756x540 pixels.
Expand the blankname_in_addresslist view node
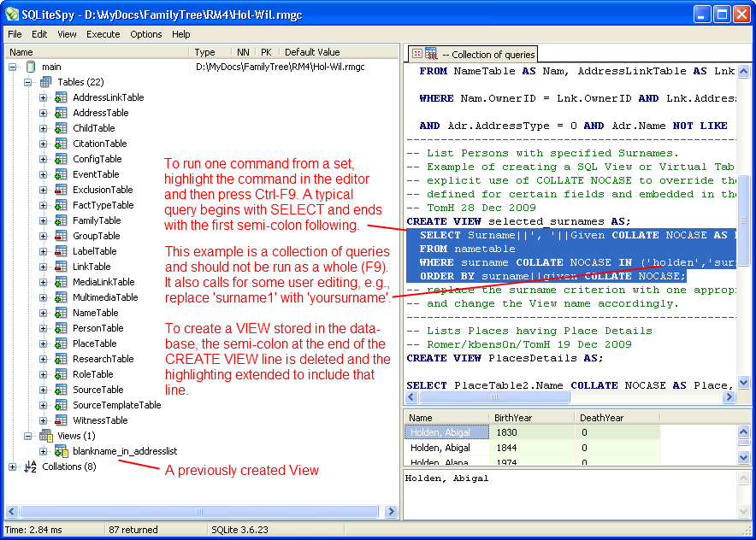coord(44,452)
